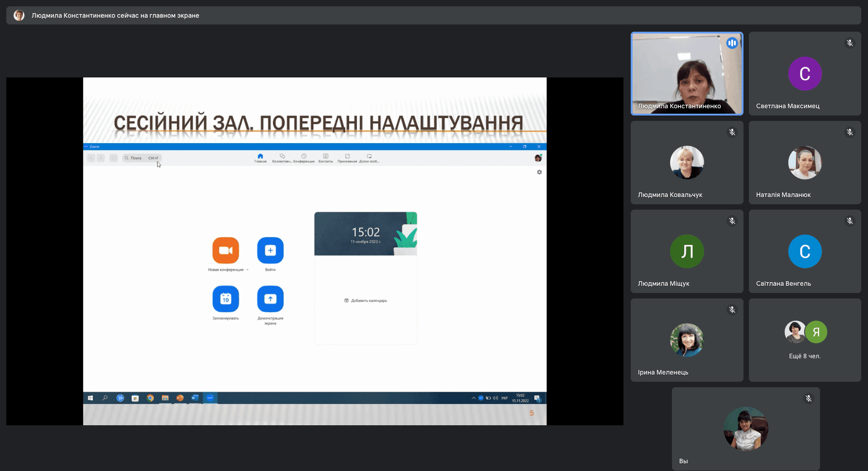Expand the system tray hidden icons chevron

(474, 398)
